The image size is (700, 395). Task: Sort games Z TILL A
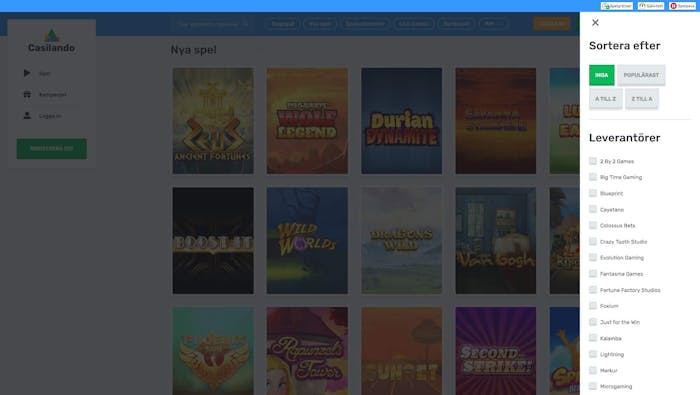[642, 99]
